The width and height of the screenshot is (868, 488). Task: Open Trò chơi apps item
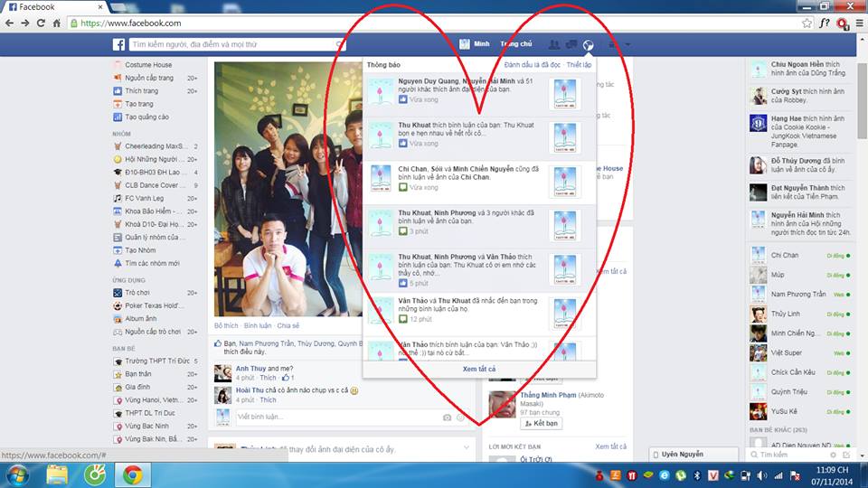point(137,293)
